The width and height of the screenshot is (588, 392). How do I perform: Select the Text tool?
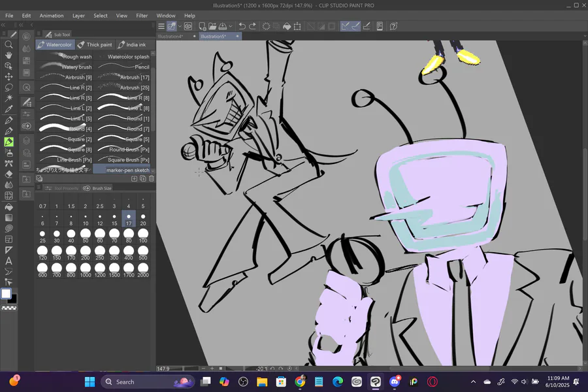(8, 261)
